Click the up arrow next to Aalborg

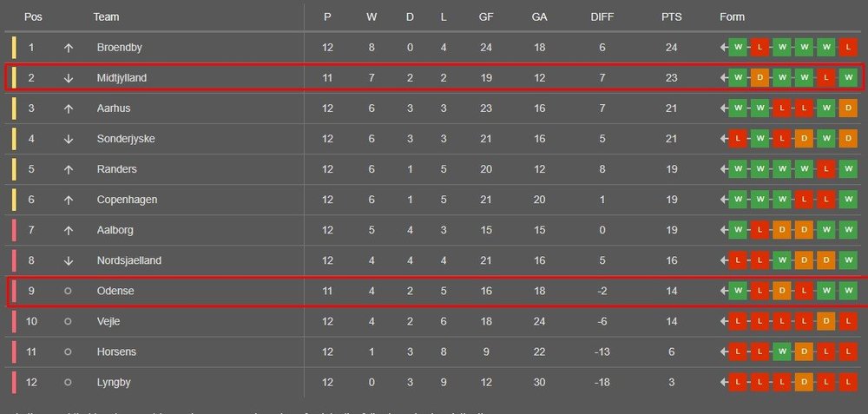[x=69, y=230]
